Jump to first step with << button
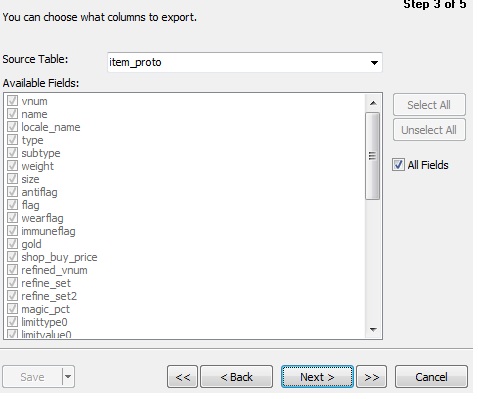 point(182,377)
